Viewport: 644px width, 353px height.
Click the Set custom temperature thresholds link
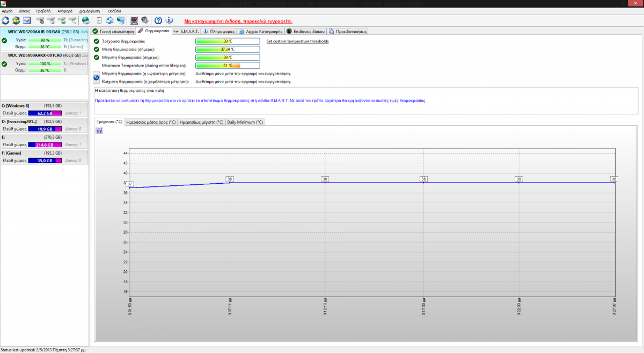[297, 41]
